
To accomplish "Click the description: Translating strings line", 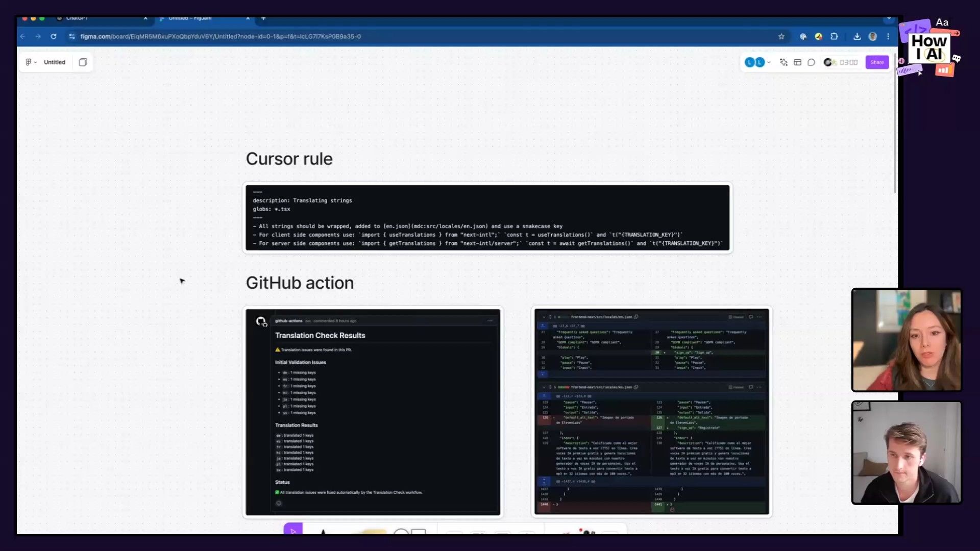I will tap(302, 201).
